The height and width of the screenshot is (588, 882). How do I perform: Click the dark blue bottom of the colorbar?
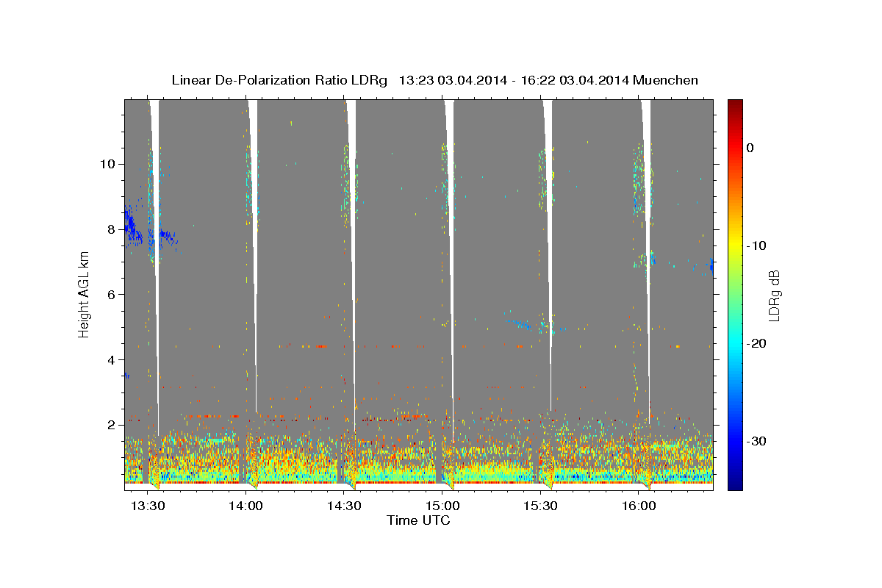tap(734, 483)
